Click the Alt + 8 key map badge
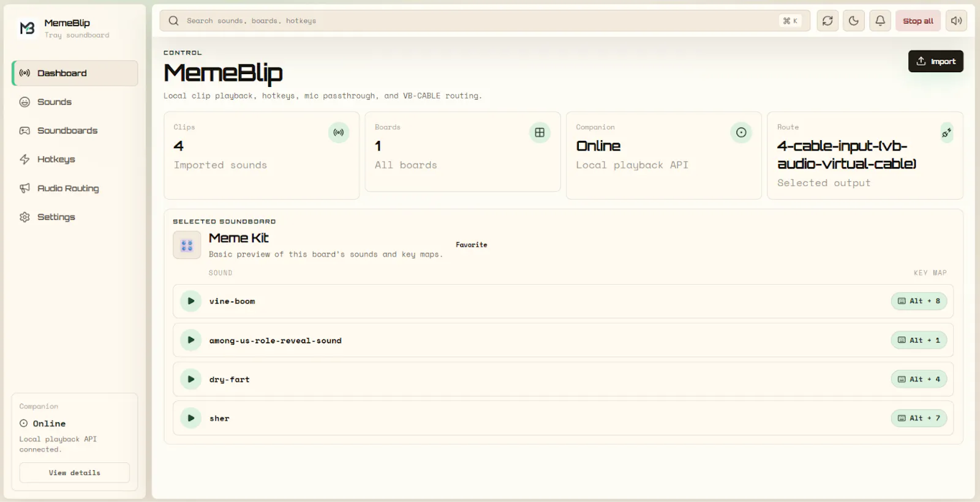The height and width of the screenshot is (502, 980). pyautogui.click(x=919, y=301)
